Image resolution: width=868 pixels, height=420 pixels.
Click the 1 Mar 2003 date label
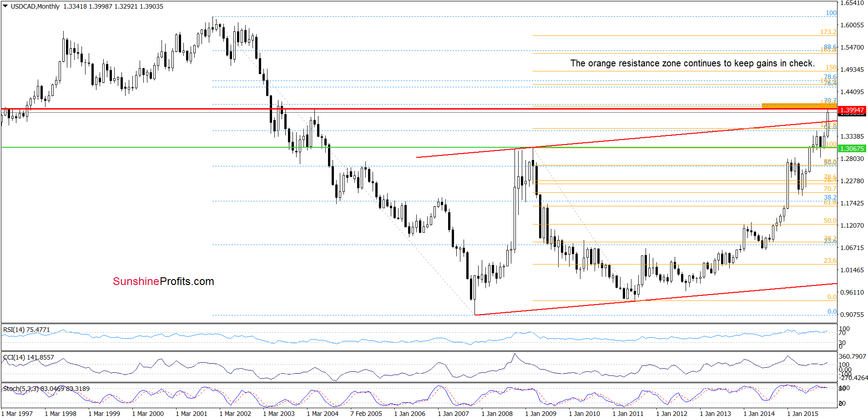click(x=279, y=414)
